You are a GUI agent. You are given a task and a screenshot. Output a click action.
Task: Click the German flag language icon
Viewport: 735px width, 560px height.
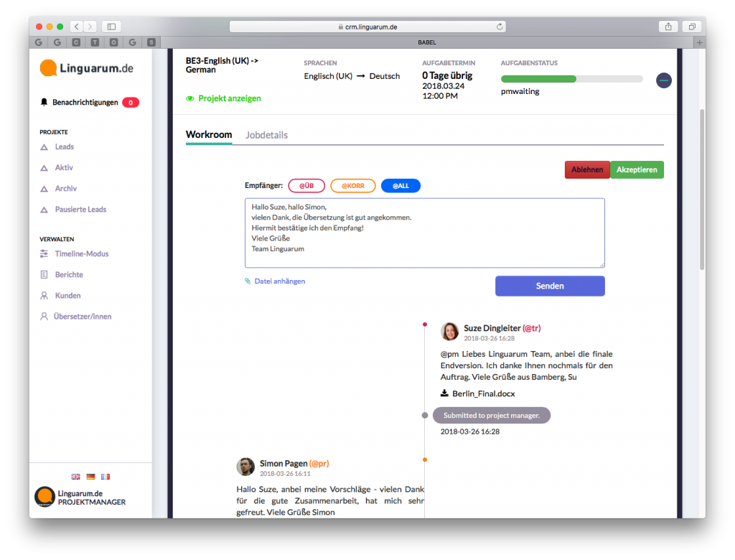coord(90,476)
